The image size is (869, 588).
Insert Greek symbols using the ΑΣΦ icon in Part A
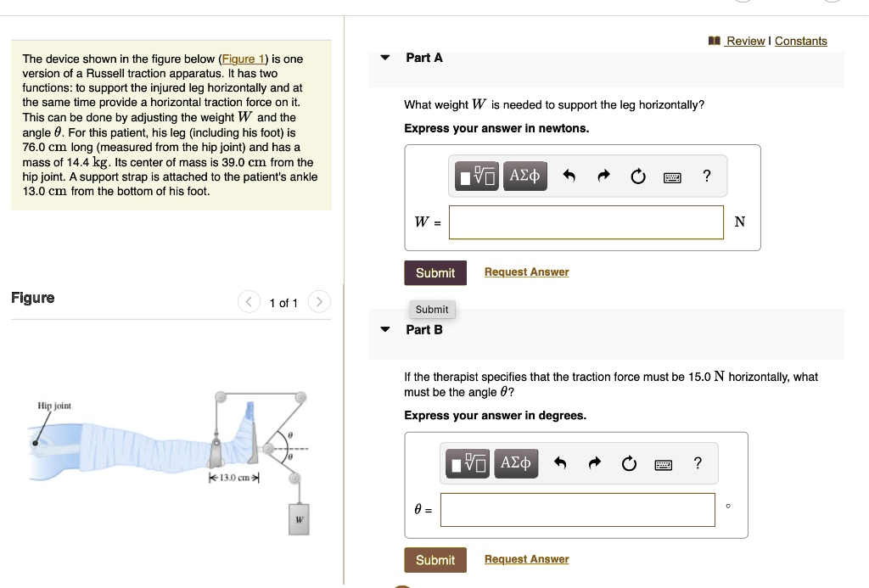524,176
